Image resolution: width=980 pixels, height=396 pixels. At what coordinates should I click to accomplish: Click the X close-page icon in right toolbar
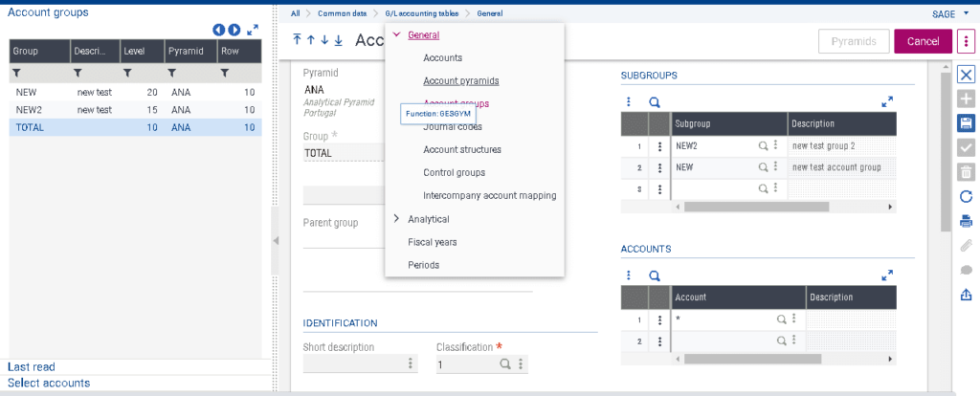tap(966, 75)
